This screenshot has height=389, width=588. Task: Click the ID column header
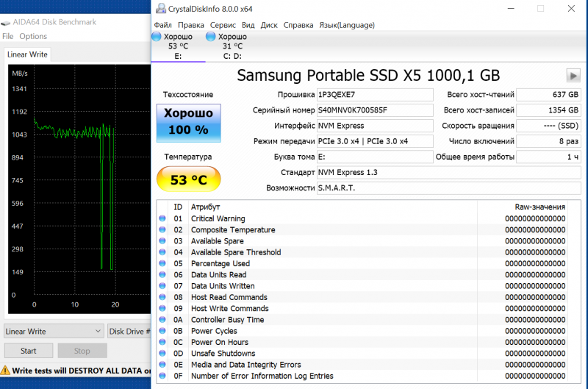click(x=178, y=207)
